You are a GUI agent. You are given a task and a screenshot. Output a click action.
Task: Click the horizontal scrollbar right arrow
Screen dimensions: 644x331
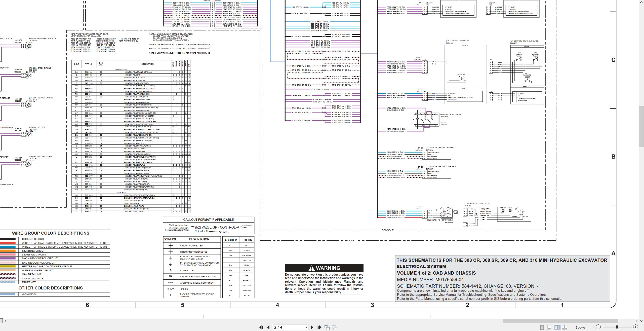tap(636, 321)
